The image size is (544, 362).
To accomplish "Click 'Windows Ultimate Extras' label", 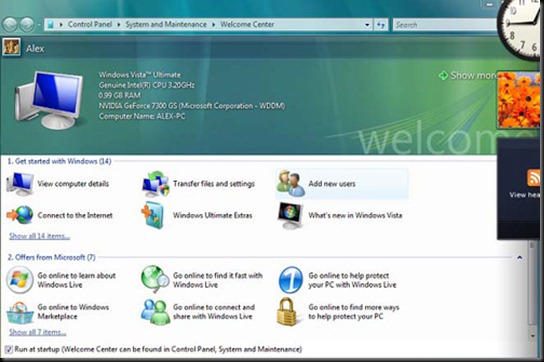I will point(213,215).
